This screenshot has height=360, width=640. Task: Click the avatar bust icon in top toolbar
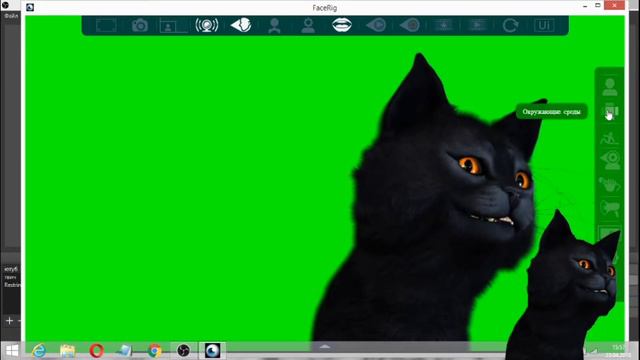click(274, 25)
